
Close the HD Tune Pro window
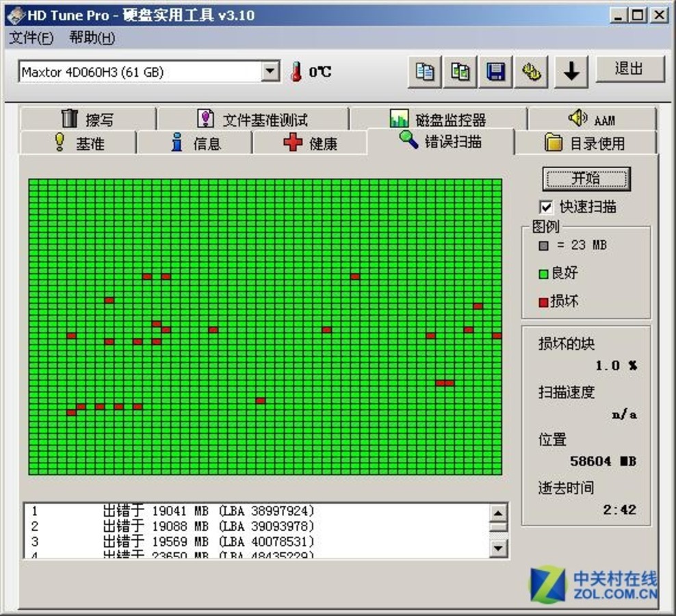click(x=660, y=16)
